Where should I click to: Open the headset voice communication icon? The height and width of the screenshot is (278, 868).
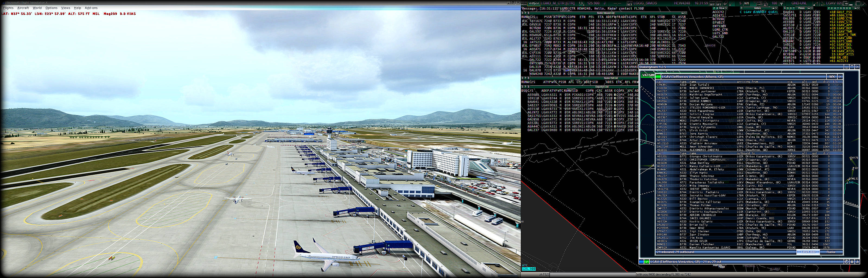coord(581,3)
